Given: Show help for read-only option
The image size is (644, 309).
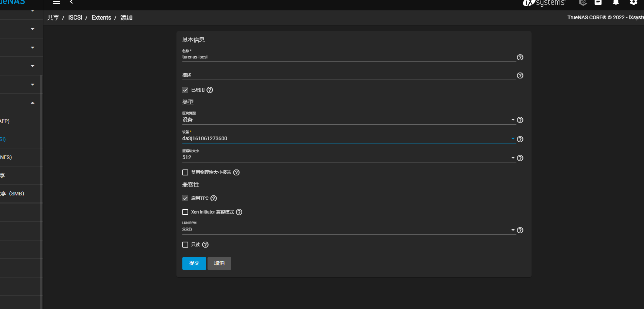Looking at the screenshot, I should click(205, 245).
